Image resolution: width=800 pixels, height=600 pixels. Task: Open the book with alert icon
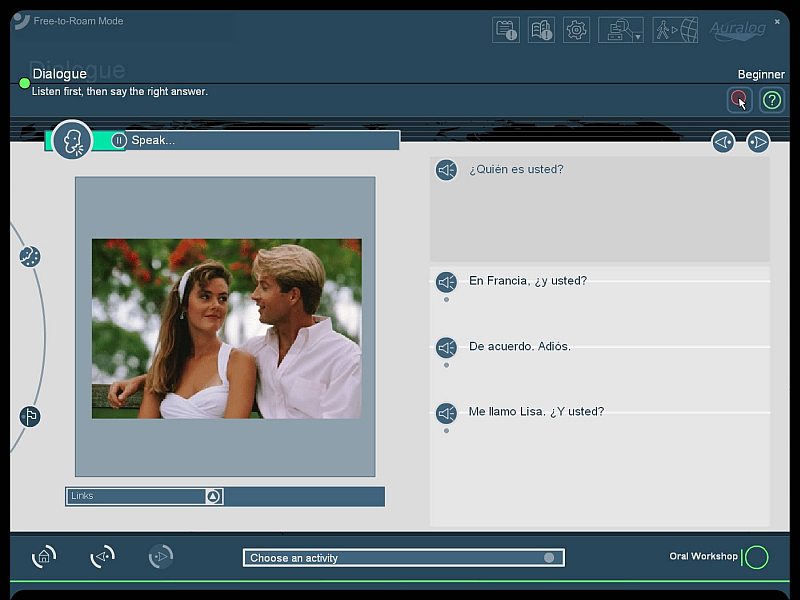pos(541,30)
